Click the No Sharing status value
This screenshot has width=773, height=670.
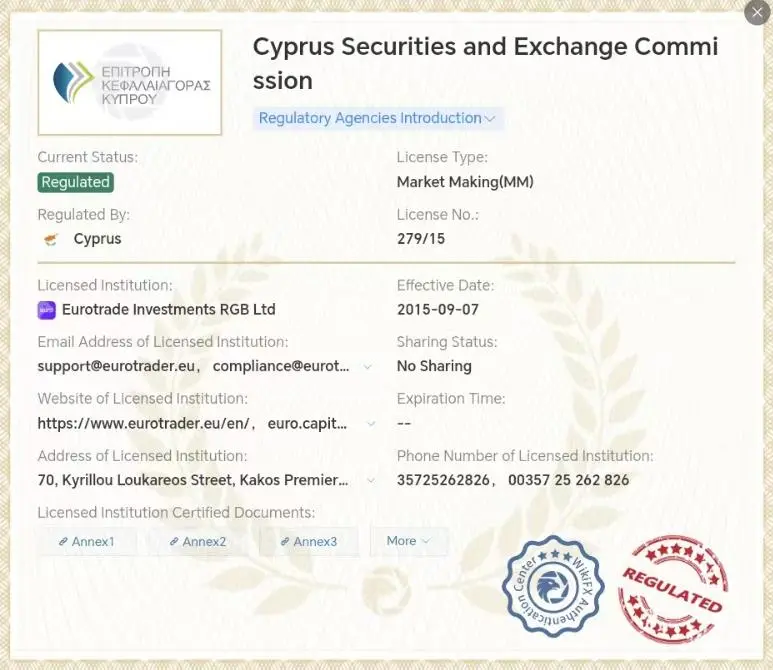[x=434, y=366]
